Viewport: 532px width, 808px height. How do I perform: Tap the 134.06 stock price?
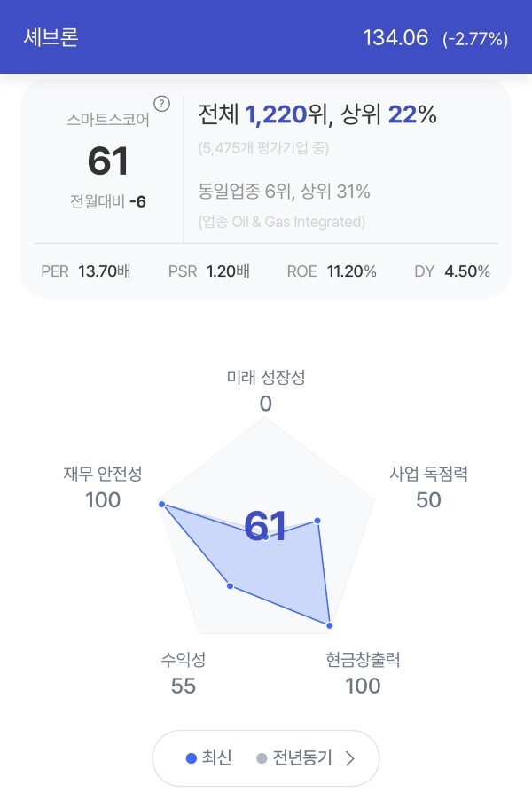[x=395, y=37]
